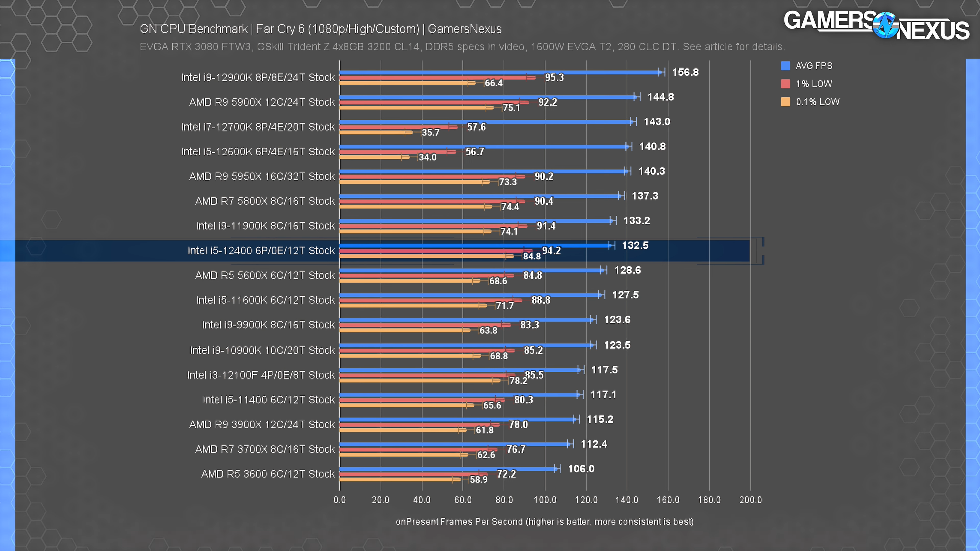Click the 132.5 value in highlighted row
Screen dimensions: 980x551
pyautogui.click(x=635, y=246)
